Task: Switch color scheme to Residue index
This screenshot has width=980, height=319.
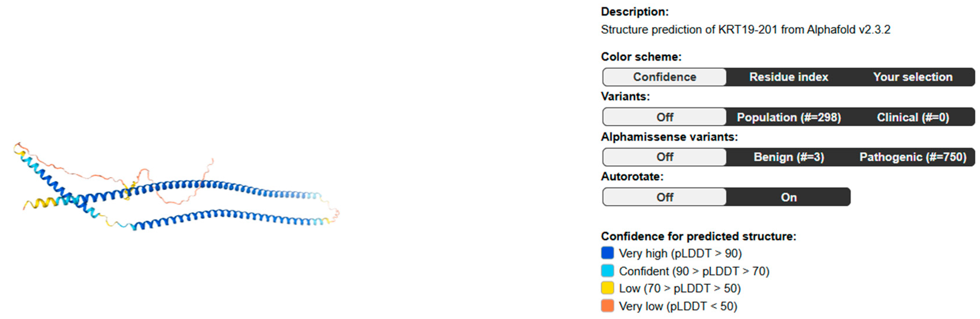Action: tap(788, 77)
